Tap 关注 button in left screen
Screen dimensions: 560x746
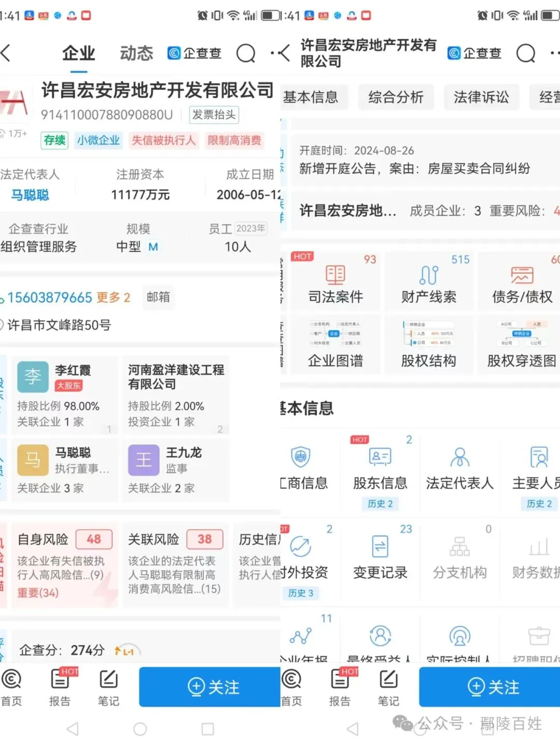pyautogui.click(x=209, y=687)
